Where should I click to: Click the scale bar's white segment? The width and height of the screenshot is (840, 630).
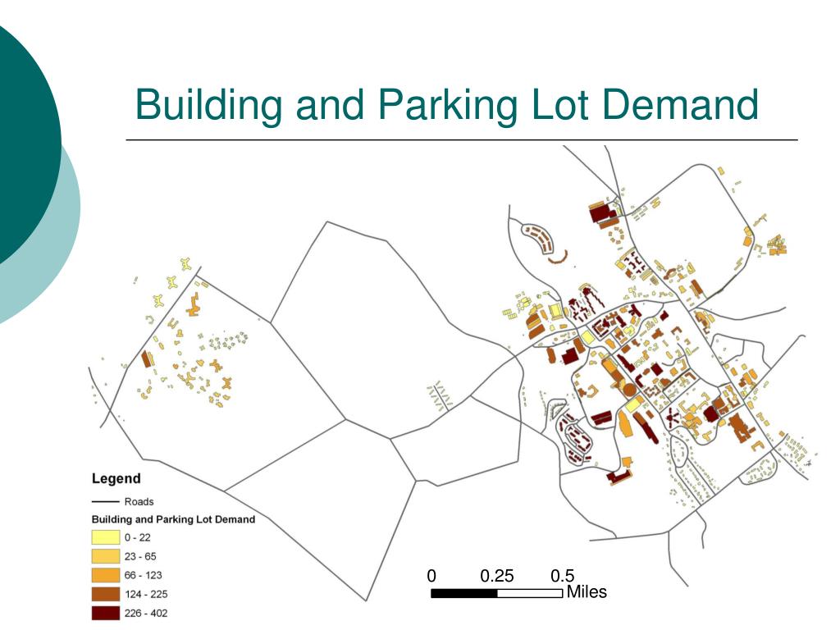click(x=530, y=593)
